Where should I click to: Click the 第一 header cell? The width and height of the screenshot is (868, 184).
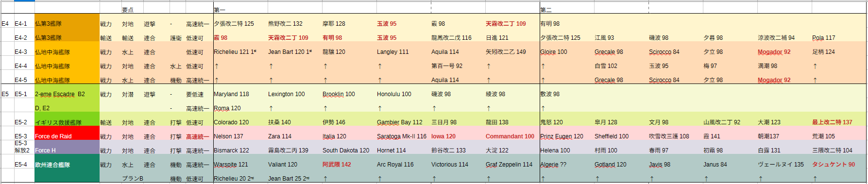click(x=240, y=10)
